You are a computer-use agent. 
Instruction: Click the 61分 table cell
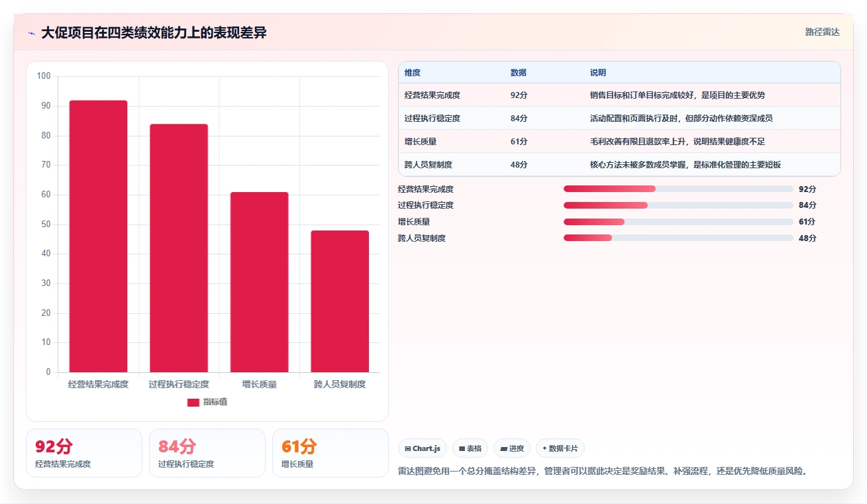pyautogui.click(x=519, y=142)
